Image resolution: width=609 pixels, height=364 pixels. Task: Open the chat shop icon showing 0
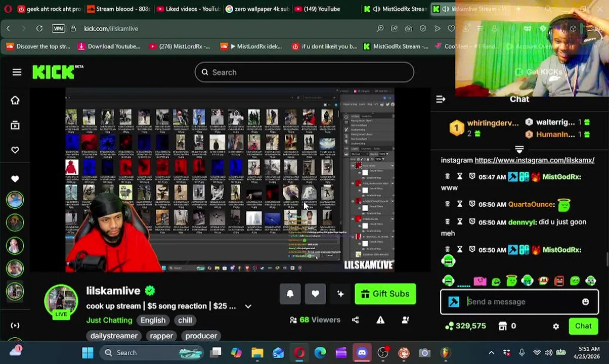click(x=507, y=326)
